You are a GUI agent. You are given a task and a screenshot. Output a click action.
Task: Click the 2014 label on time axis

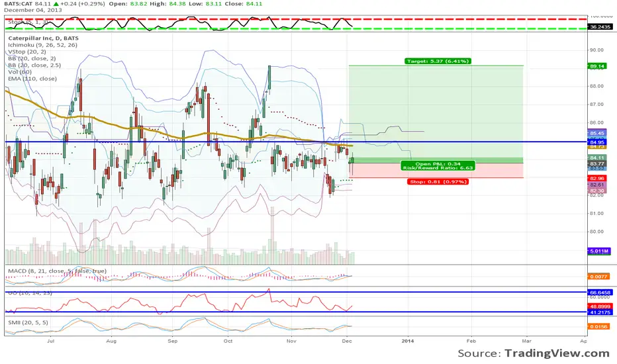pyautogui.click(x=408, y=341)
